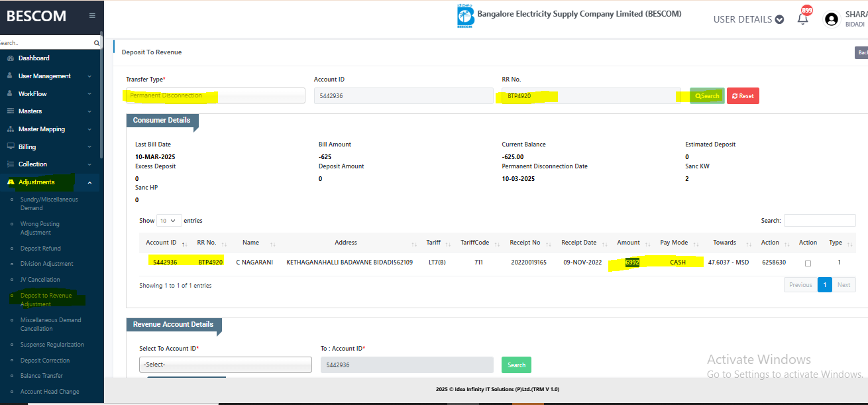Open Division Adjustment menu item
868x405 pixels.
(46, 264)
